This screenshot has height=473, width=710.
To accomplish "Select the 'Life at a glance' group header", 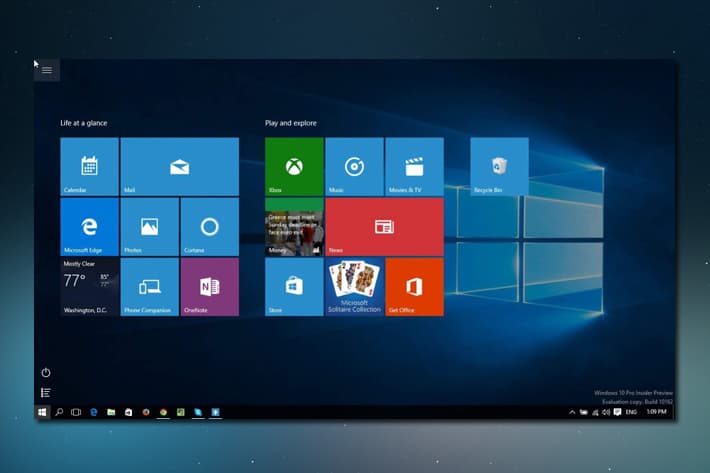I will [x=84, y=123].
